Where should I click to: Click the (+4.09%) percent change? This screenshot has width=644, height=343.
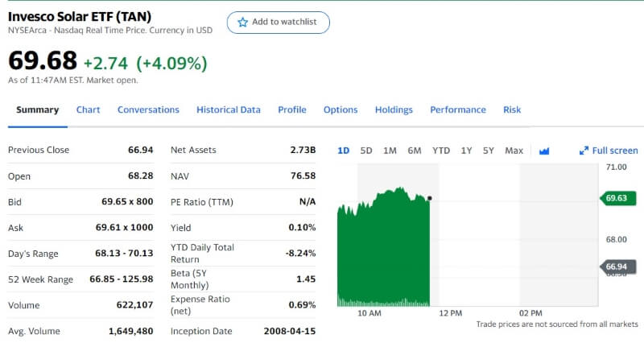click(x=171, y=64)
